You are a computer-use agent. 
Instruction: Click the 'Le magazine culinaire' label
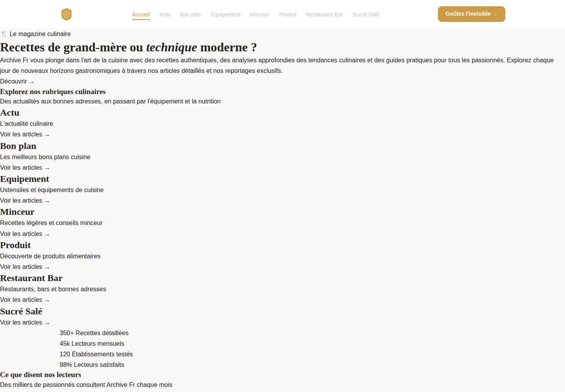point(40,34)
